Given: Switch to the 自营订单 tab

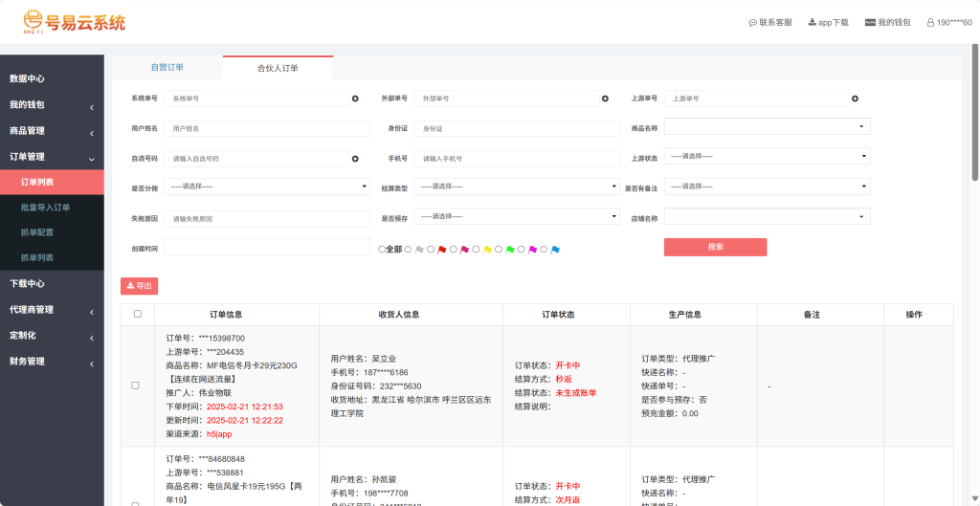Looking at the screenshot, I should coord(167,68).
